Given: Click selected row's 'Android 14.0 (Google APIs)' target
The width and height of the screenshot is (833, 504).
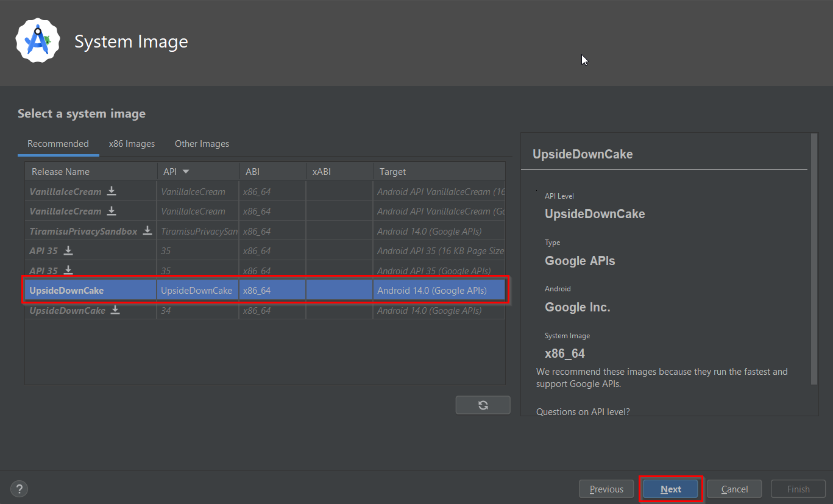Looking at the screenshot, I should [439, 291].
